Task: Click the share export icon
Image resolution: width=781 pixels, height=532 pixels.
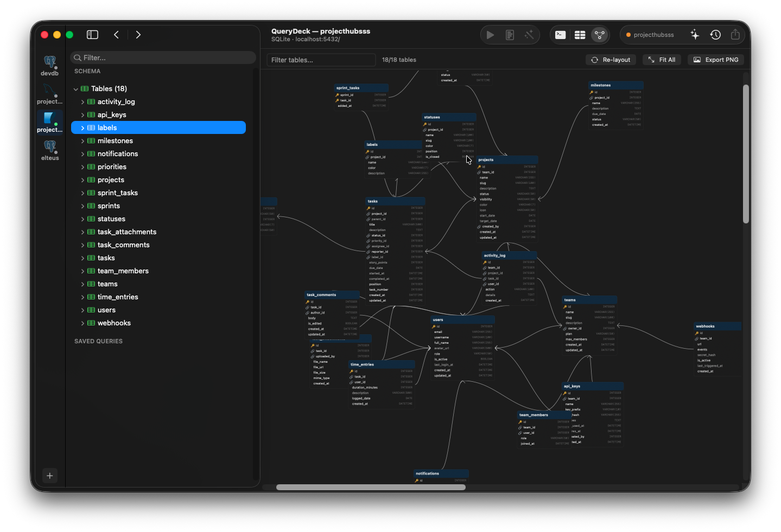Action: coord(735,35)
